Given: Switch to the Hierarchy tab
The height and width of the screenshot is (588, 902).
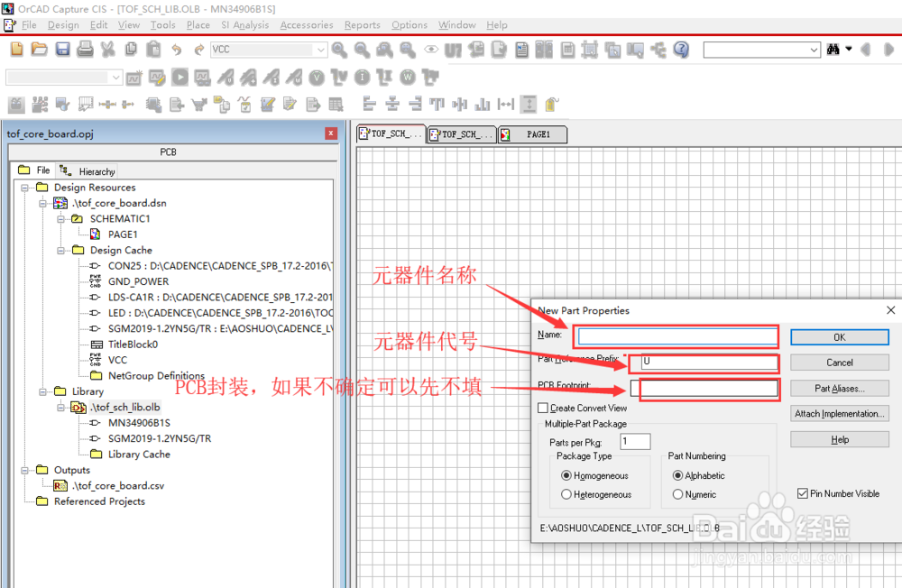Looking at the screenshot, I should coord(89,171).
